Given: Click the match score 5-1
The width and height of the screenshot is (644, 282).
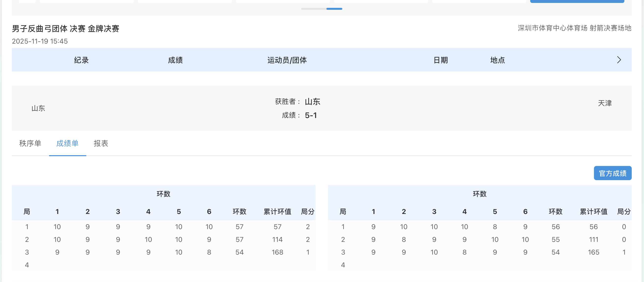Looking at the screenshot, I should click(x=311, y=115).
